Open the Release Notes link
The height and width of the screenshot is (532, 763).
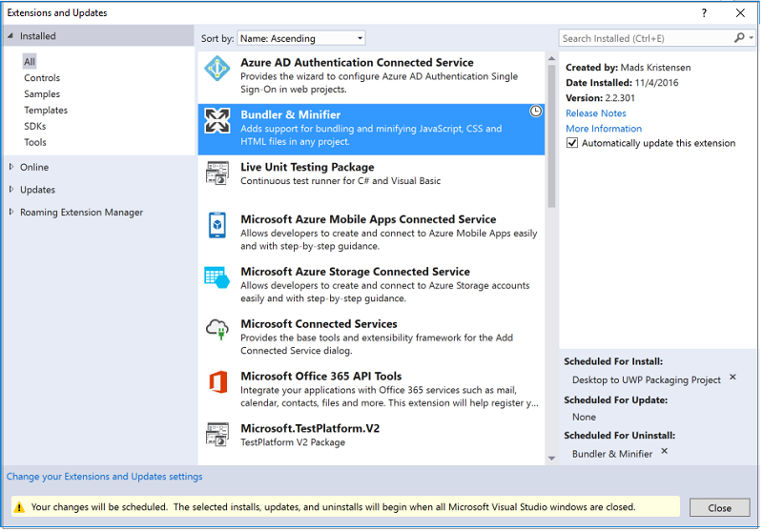595,113
